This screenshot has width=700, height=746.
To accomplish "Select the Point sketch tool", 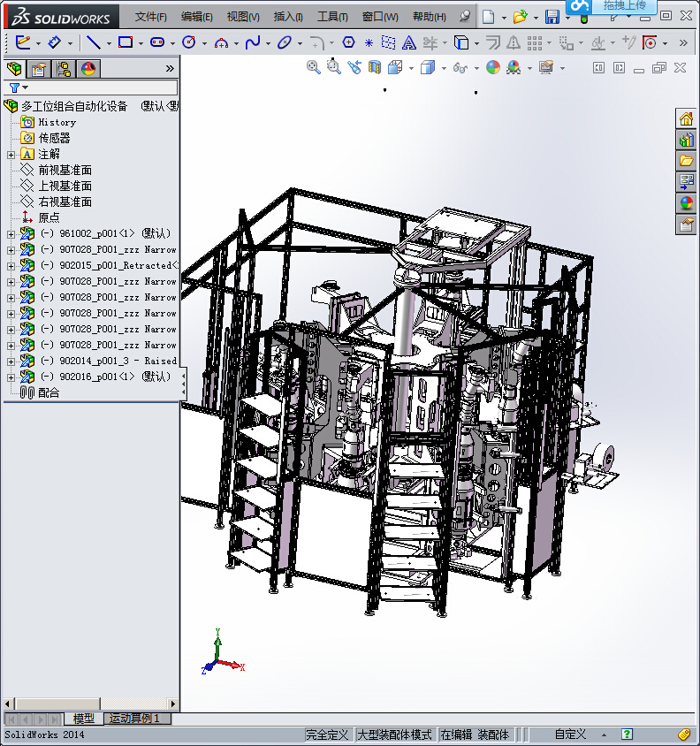I will tap(369, 42).
